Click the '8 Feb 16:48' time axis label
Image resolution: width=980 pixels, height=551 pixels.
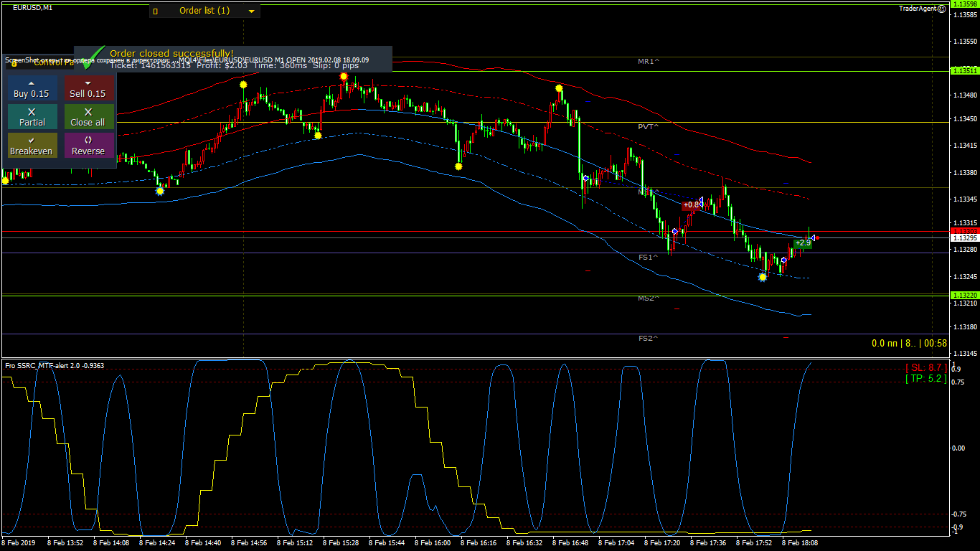[x=570, y=543]
